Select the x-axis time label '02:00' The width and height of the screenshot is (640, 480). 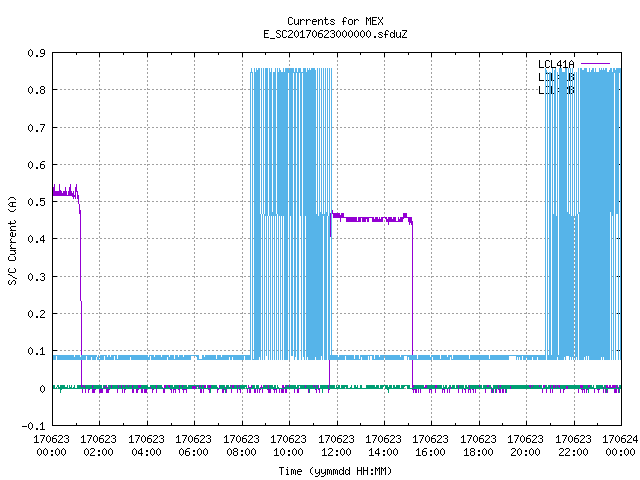[98, 452]
